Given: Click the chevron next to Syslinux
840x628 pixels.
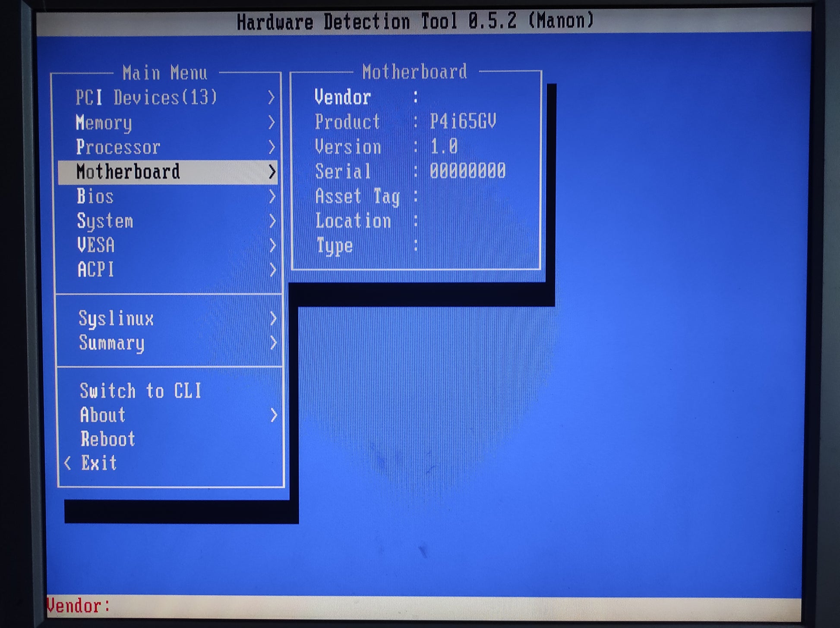Looking at the screenshot, I should click(273, 319).
